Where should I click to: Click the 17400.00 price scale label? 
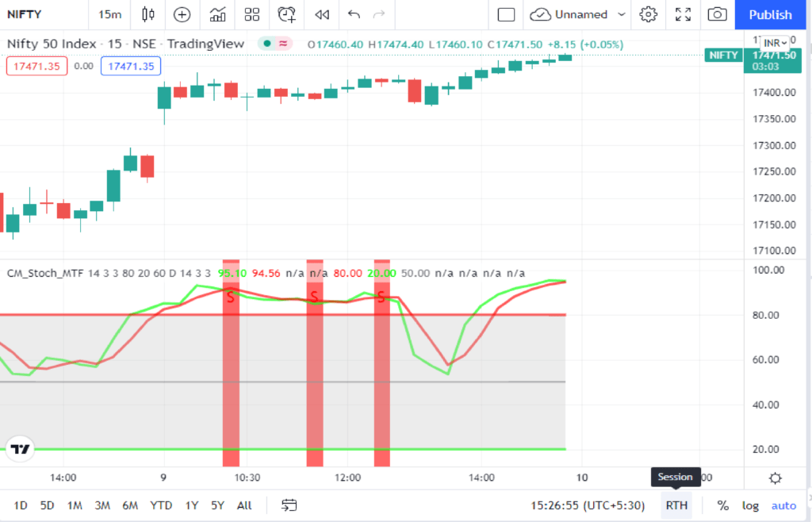(x=774, y=93)
